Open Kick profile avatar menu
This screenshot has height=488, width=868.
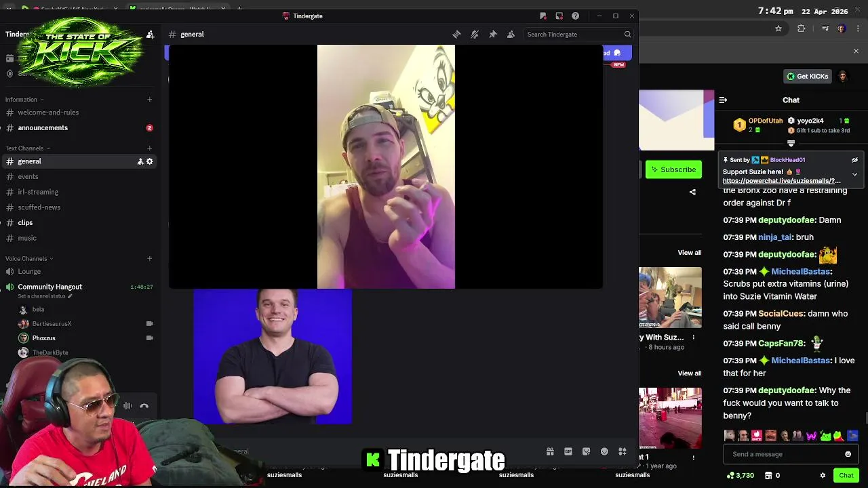click(843, 76)
